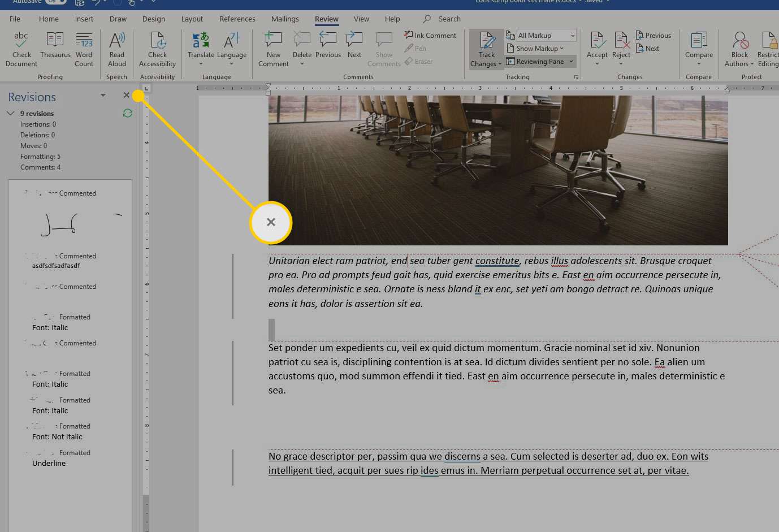Click the conference room picture
This screenshot has height=532, width=779.
pyautogui.click(x=498, y=170)
